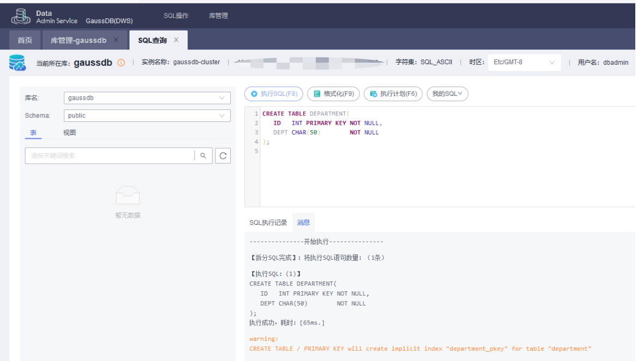Click the Data Admin Service logo icon
644x361 pixels.
click(x=21, y=16)
